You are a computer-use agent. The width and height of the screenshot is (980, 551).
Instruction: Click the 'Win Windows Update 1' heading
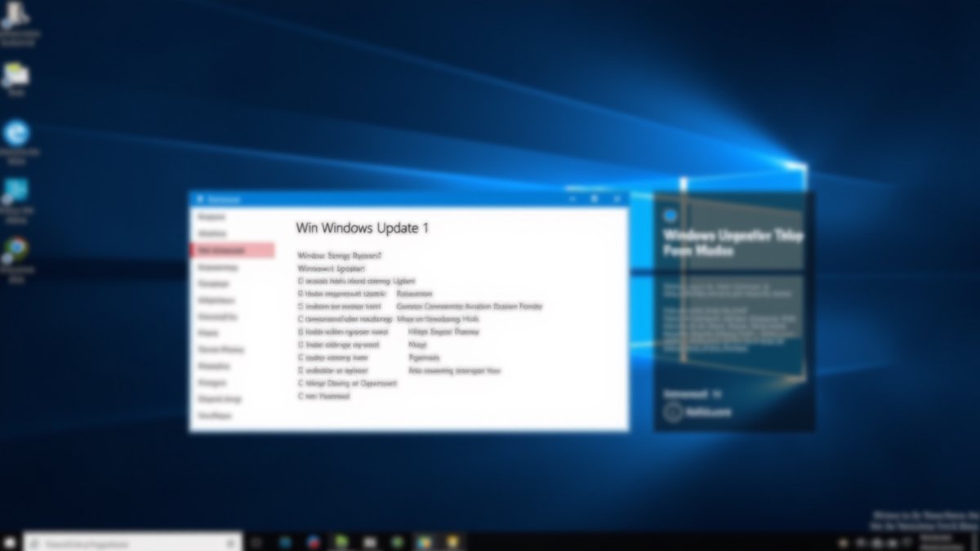pos(362,228)
